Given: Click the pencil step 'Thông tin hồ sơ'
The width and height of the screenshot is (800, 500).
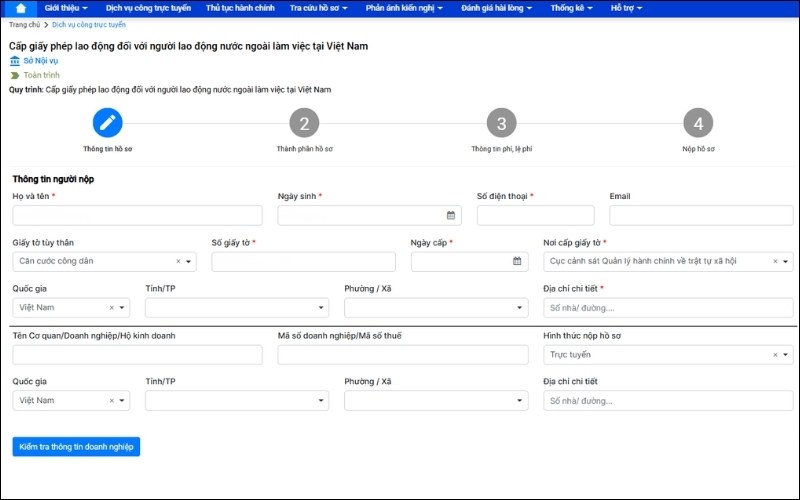Looking at the screenshot, I should tap(108, 124).
